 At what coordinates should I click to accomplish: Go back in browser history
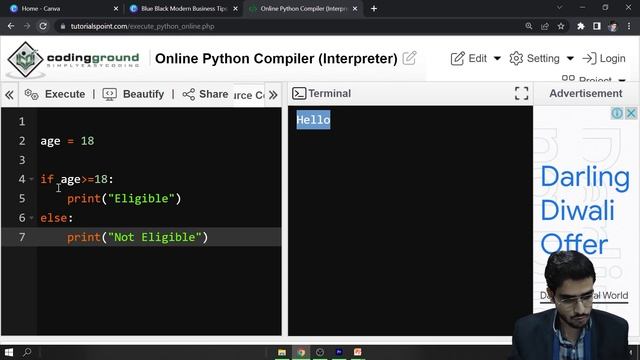[11, 26]
